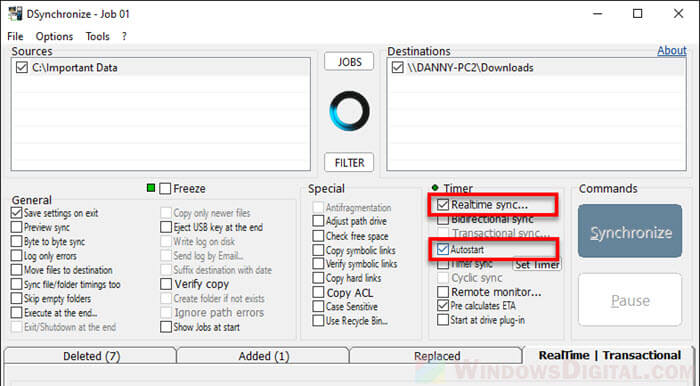Open the ? help menu

(124, 36)
